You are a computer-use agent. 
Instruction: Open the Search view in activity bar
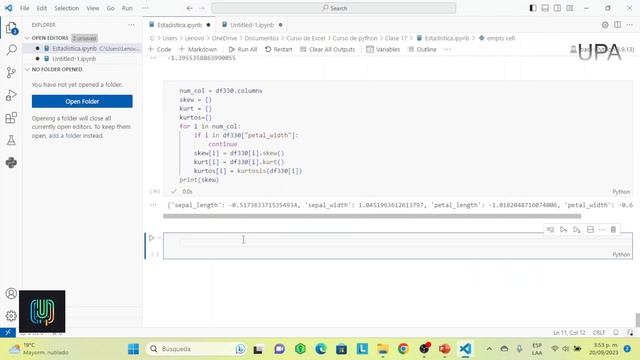(x=11, y=50)
